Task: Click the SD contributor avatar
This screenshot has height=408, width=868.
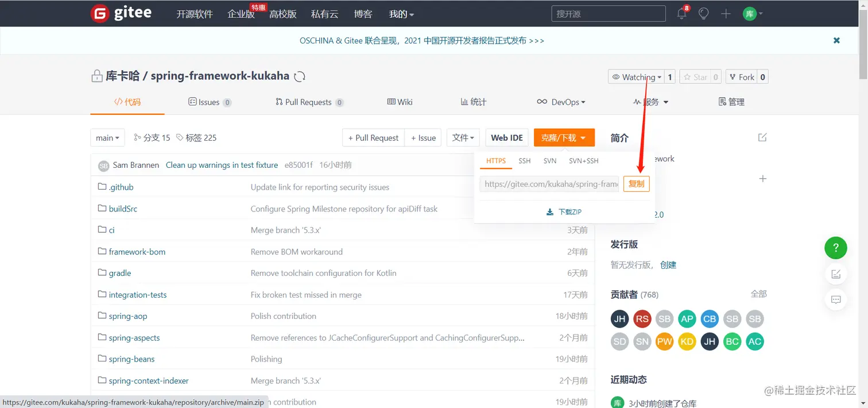Action: (x=619, y=341)
